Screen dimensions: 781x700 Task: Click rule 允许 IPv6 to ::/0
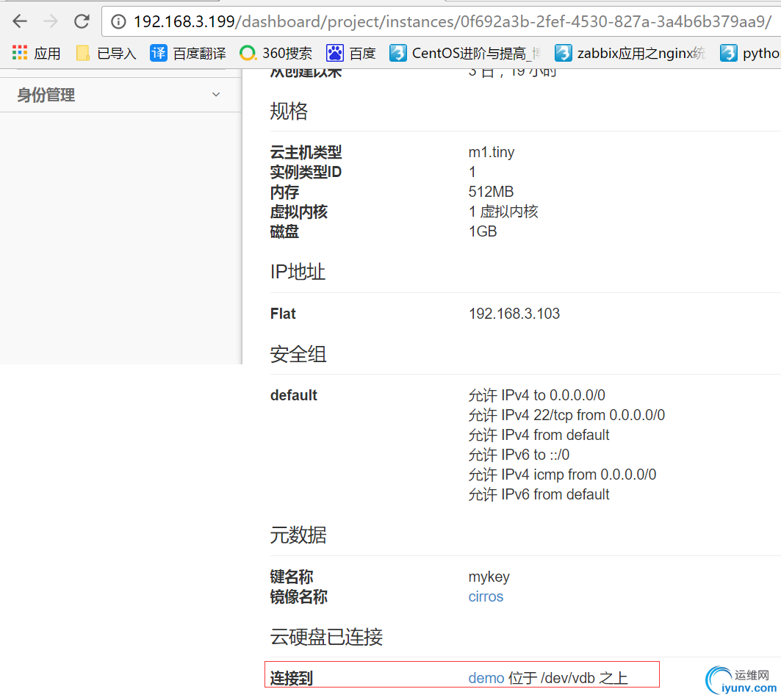click(519, 455)
